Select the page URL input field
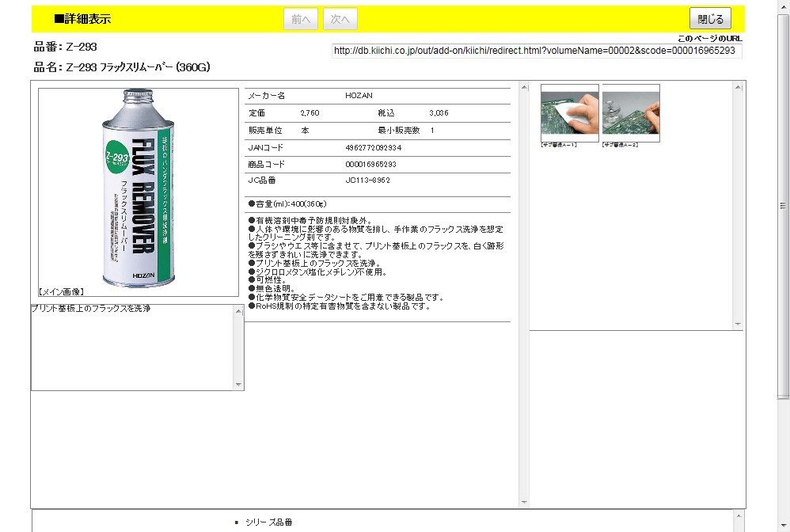 (537, 51)
